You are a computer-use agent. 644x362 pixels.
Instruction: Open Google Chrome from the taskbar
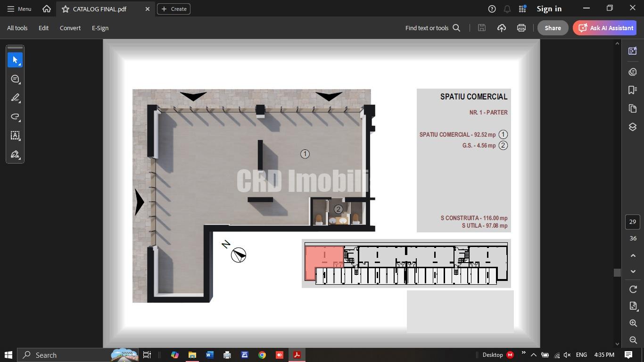pyautogui.click(x=262, y=355)
